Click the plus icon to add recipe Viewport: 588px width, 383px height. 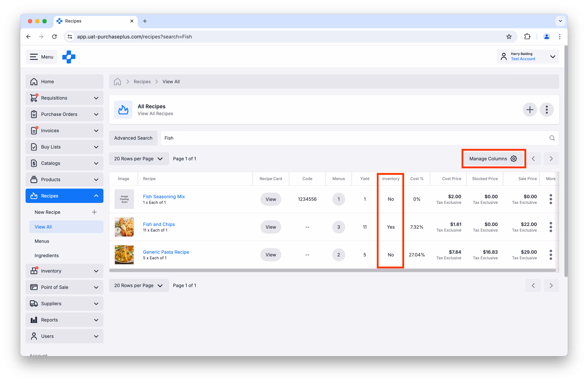click(x=529, y=110)
